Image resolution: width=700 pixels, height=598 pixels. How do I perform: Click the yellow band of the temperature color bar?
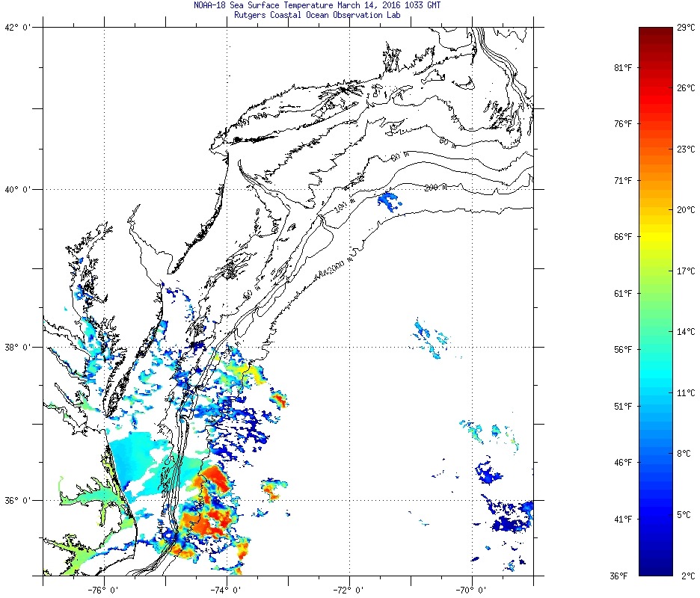coord(655,237)
